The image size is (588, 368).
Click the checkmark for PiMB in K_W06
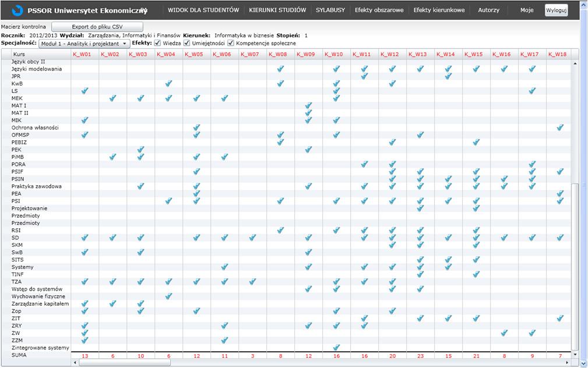224,157
